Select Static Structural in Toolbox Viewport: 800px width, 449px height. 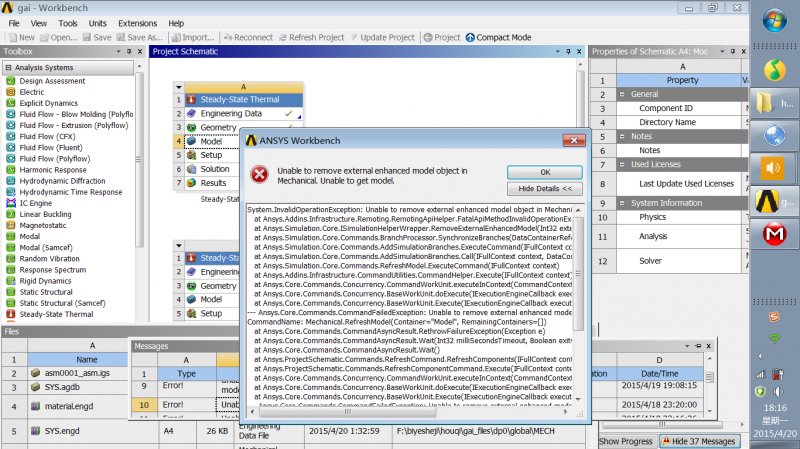(46, 292)
